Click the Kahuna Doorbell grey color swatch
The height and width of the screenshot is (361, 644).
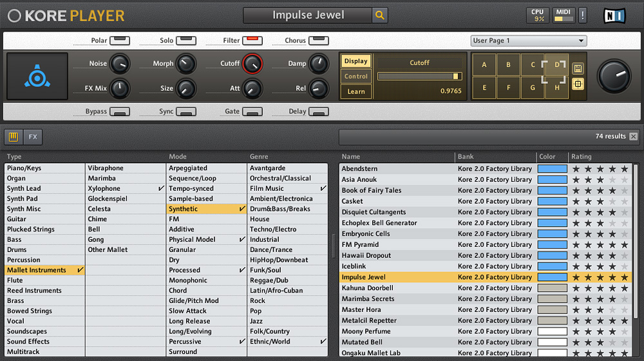pos(553,288)
